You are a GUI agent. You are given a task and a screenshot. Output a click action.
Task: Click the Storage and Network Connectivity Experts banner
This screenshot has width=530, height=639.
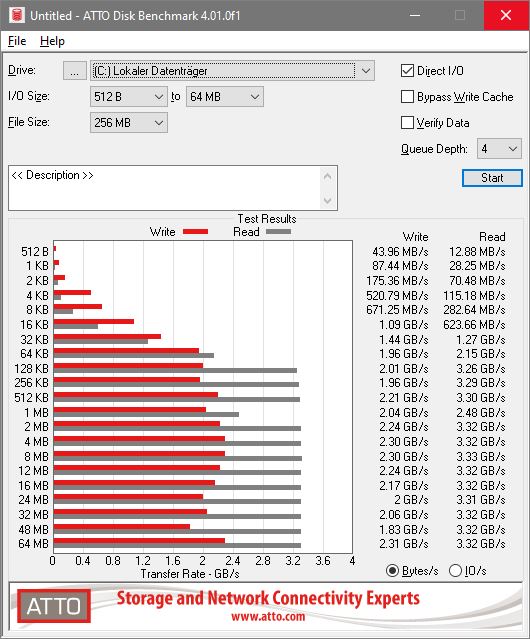268,598
